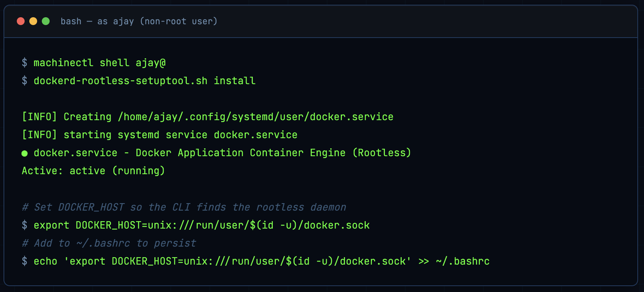644x292 pixels.
Task: Click the green maximize window dot
Action: pos(46,21)
